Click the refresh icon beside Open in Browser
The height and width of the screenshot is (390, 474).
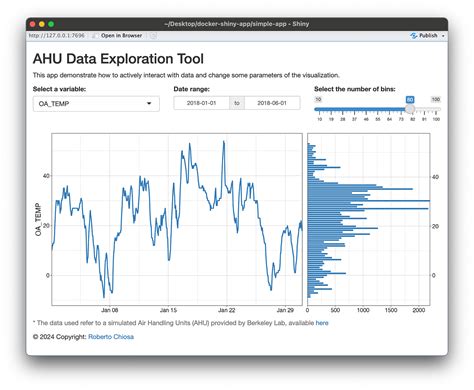(153, 35)
